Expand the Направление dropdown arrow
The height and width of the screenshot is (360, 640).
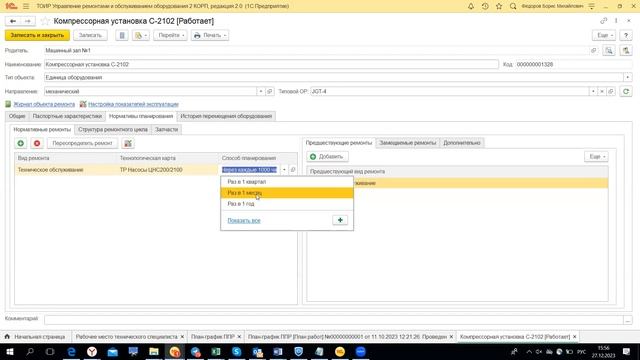pos(260,91)
